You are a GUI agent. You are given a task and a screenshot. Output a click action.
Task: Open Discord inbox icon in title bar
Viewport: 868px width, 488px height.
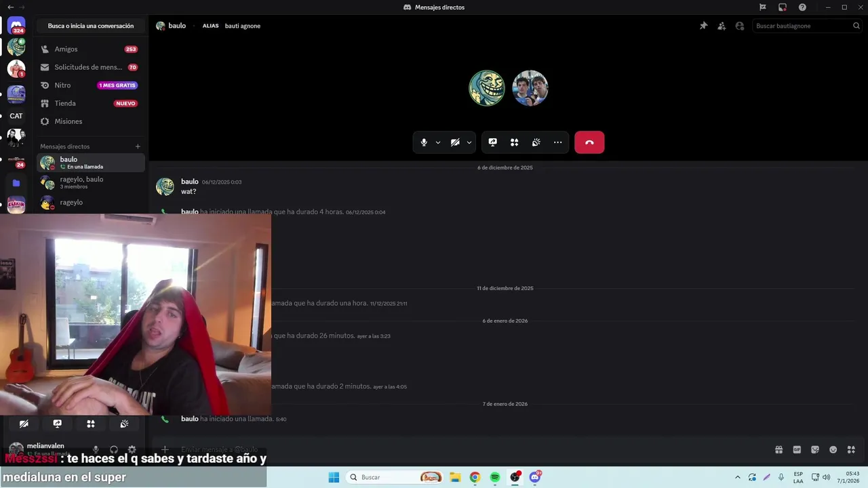(x=783, y=7)
